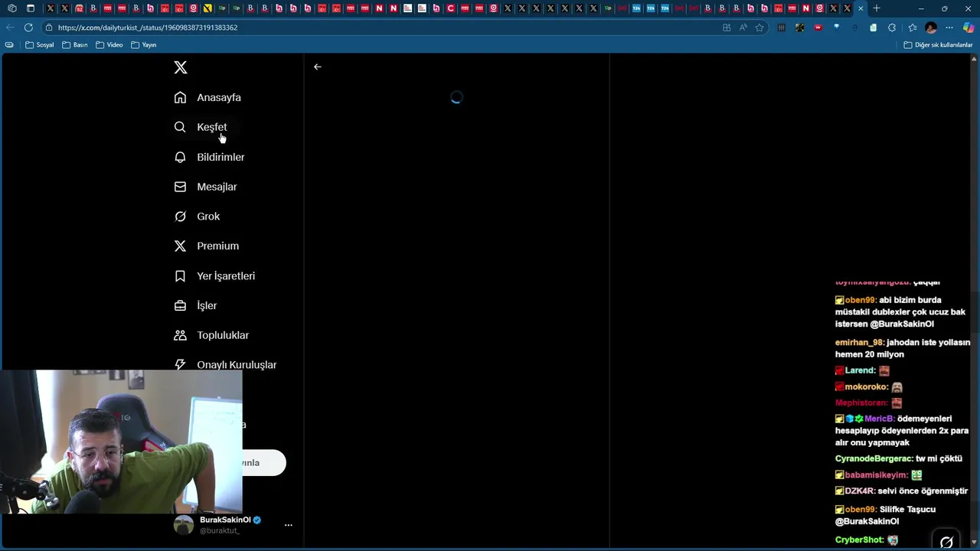Open the Video bookmarks folder
This screenshot has width=980, height=551.
(x=109, y=45)
